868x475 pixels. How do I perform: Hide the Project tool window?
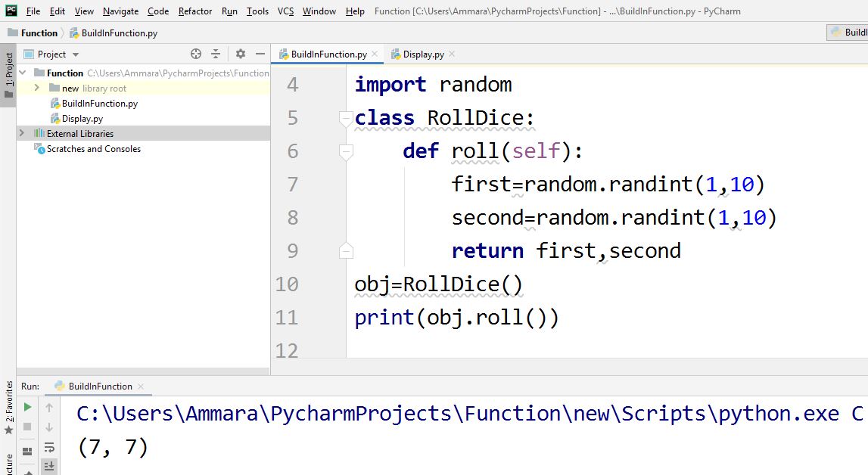(260, 54)
